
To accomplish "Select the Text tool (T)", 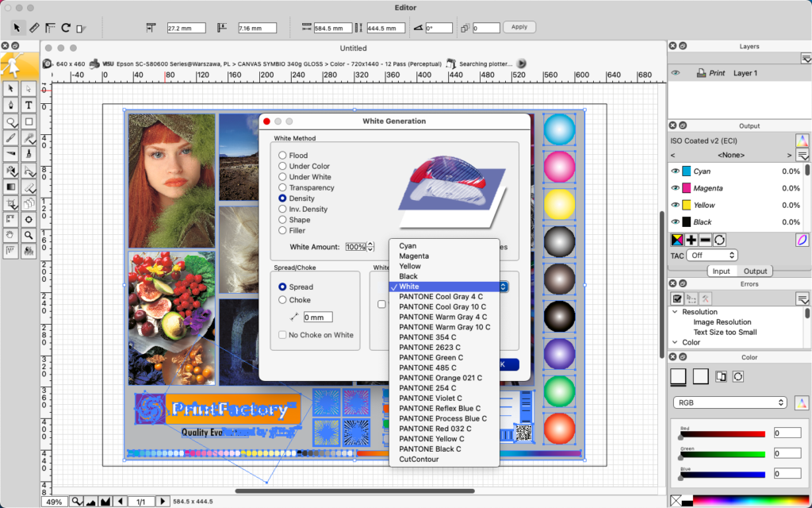I will tap(29, 106).
